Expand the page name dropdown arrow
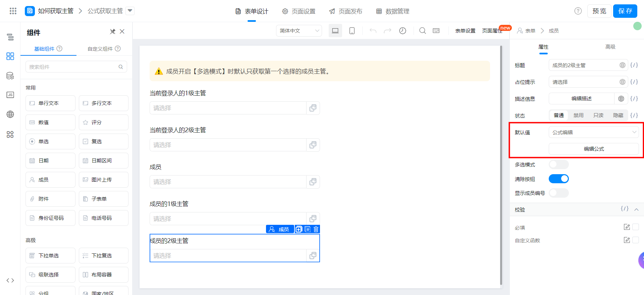Image resolution: width=644 pixels, height=295 pixels. [130, 11]
